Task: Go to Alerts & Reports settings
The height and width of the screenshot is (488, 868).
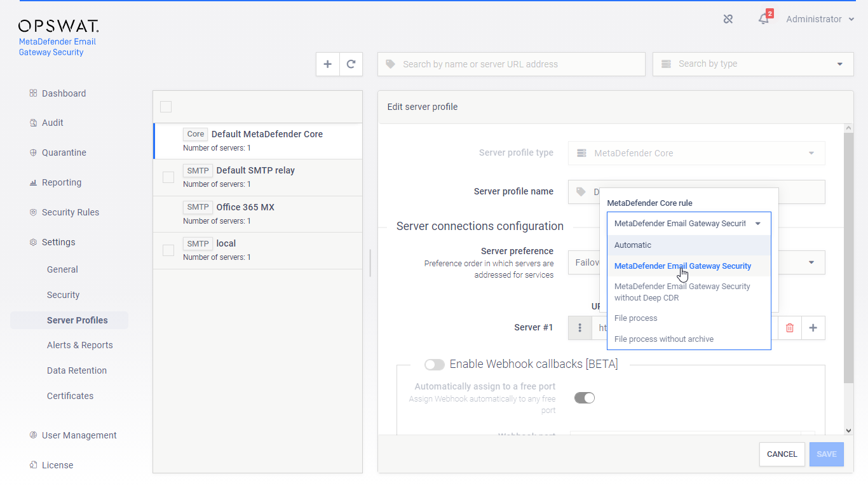Action: click(80, 345)
